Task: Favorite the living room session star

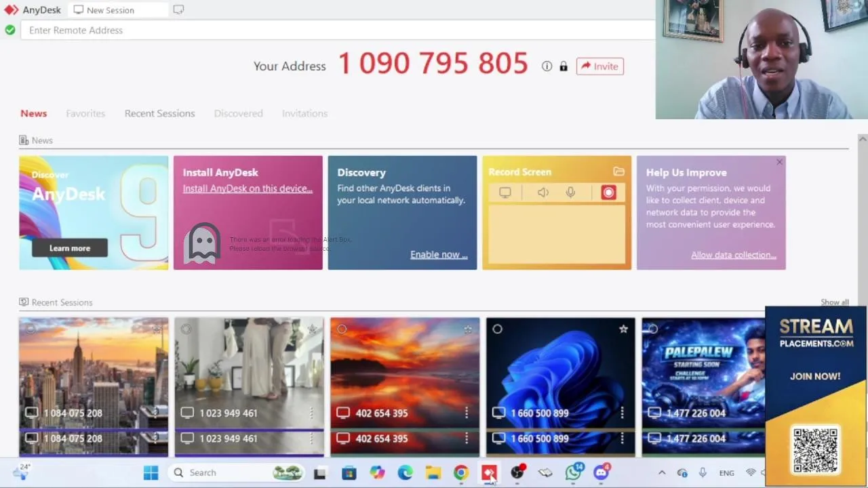Action: coord(312,329)
